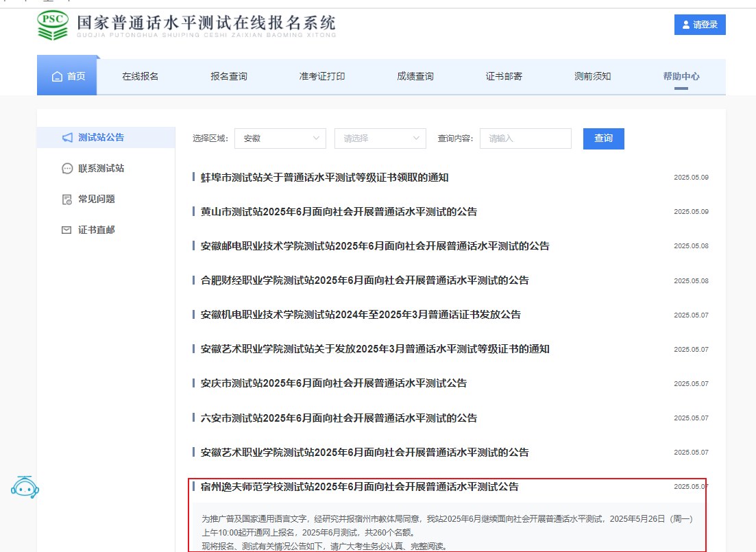
Task: Click the envelope icon beside 证书直邮
Action: tap(66, 230)
